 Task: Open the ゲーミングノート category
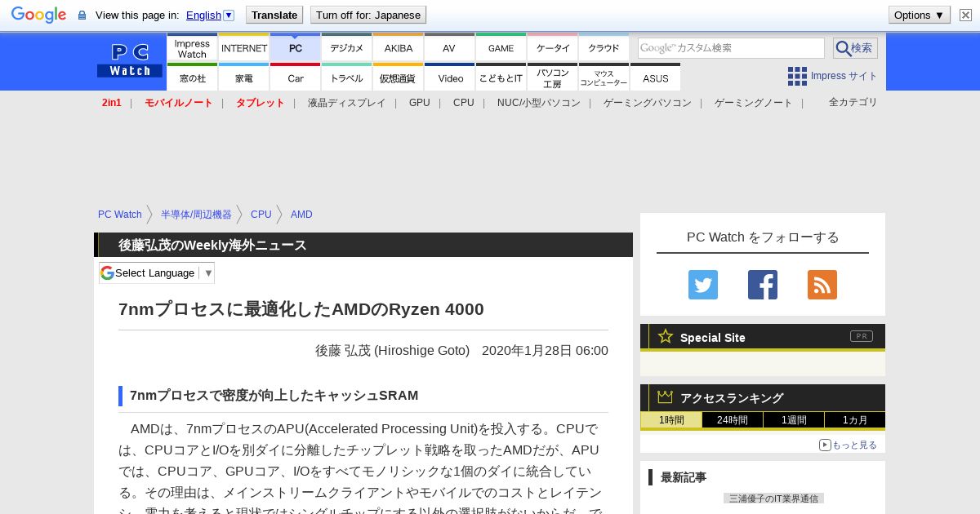coord(754,103)
